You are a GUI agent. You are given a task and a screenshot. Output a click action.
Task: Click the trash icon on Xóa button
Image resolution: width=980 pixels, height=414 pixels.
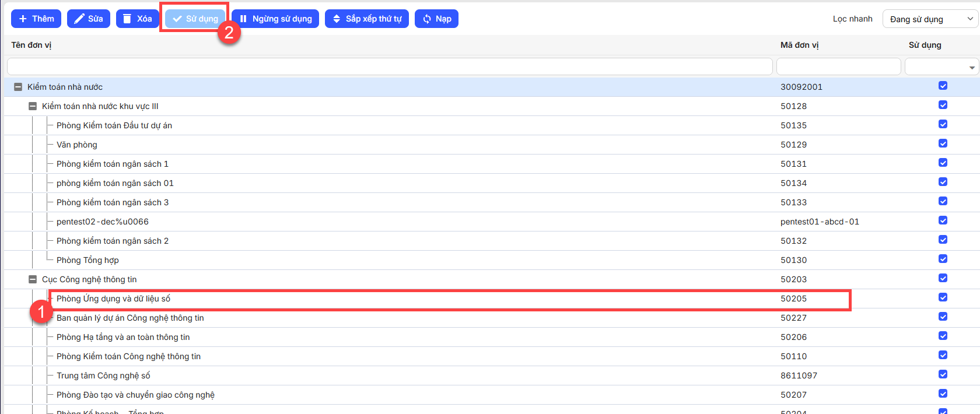tap(128, 19)
